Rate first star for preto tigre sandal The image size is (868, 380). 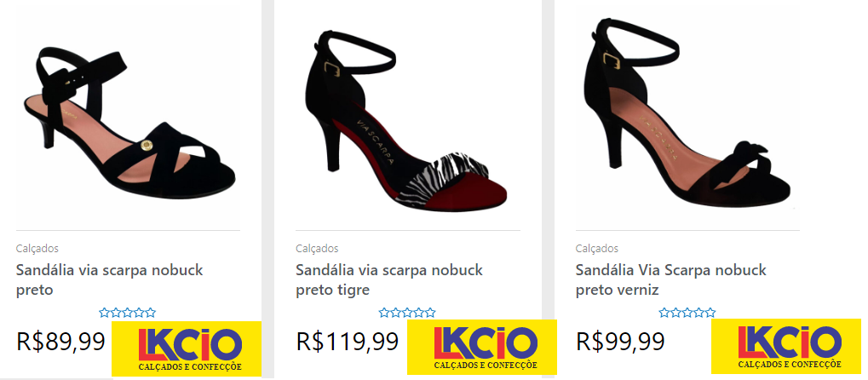tap(384, 313)
